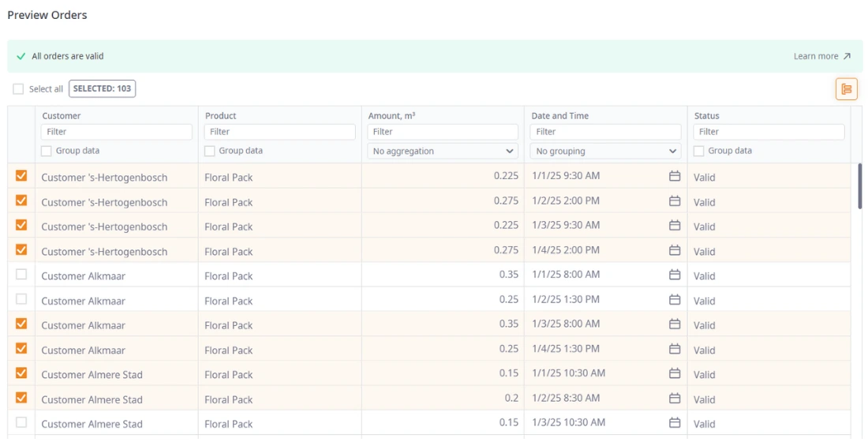
Task: Click Customer Alkmaar in the 1/3/25 row
Action: pyautogui.click(x=83, y=325)
